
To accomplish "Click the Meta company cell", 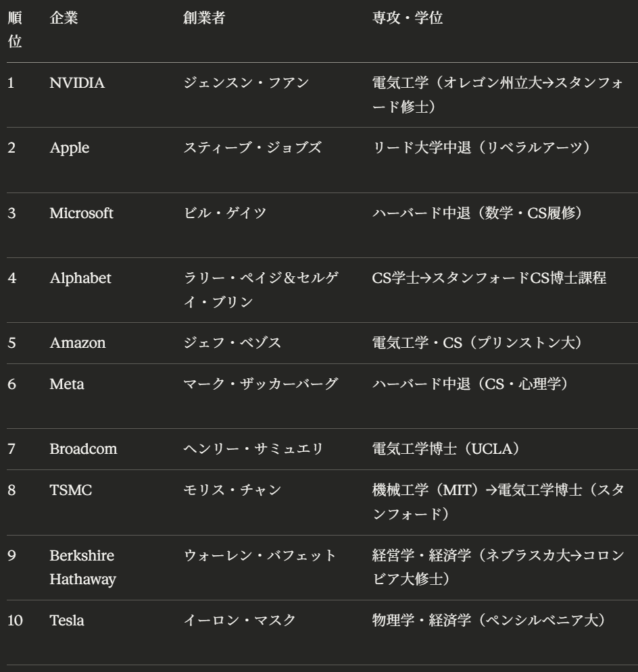I will click(66, 384).
